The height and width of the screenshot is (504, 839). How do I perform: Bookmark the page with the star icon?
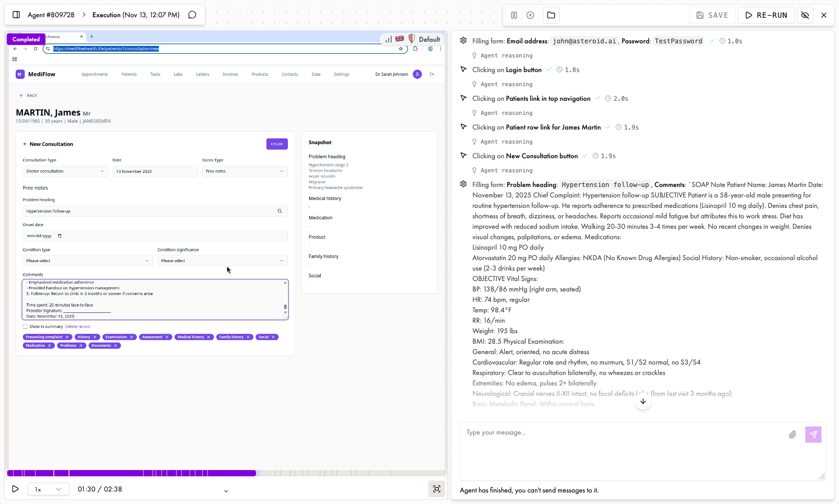tap(401, 49)
